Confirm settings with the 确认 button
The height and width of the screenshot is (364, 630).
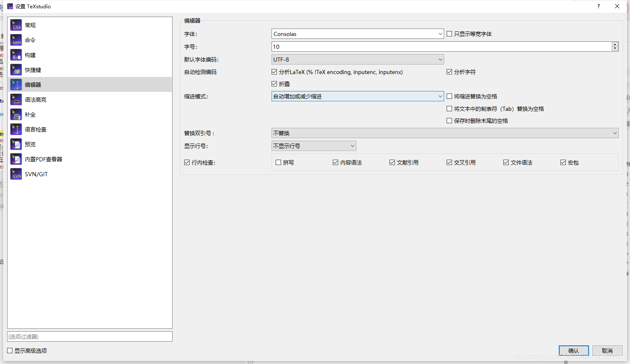pyautogui.click(x=574, y=351)
